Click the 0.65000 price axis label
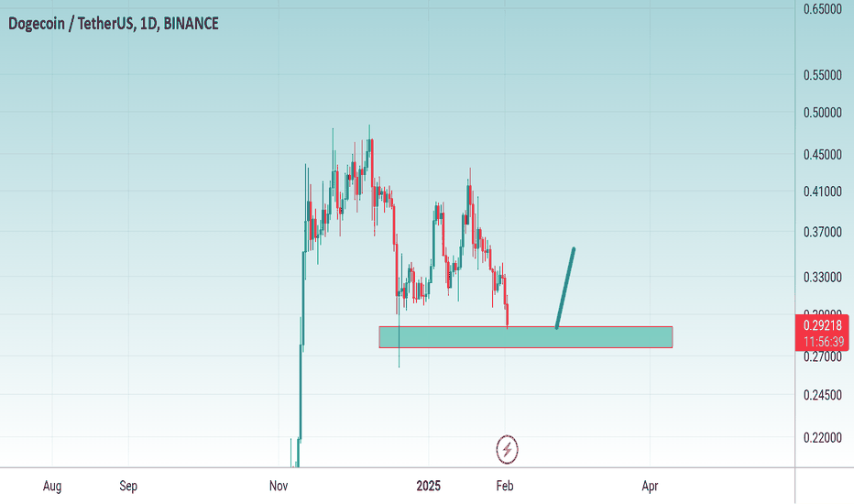Viewport: 854px width, 504px height. (x=823, y=9)
